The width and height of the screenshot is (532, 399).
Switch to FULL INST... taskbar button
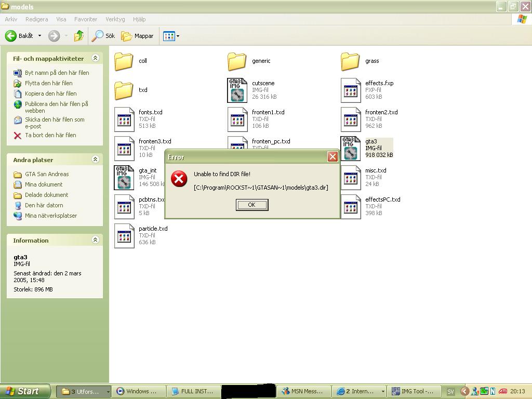click(x=194, y=391)
